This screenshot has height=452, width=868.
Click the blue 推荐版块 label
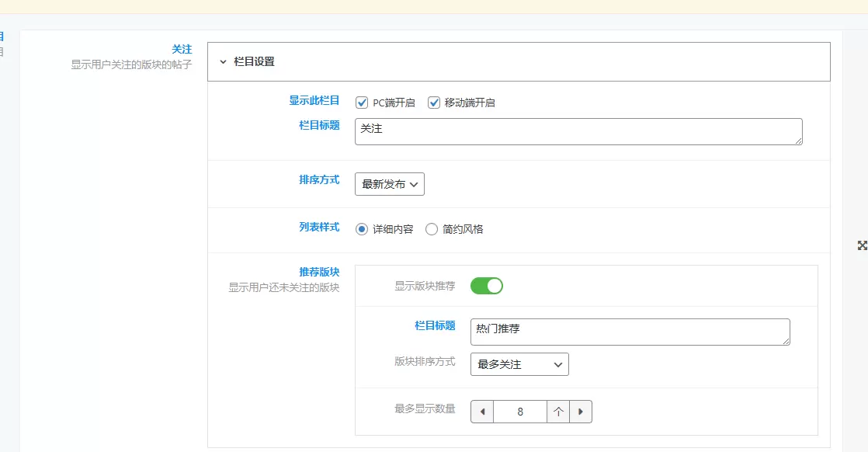[x=319, y=272]
